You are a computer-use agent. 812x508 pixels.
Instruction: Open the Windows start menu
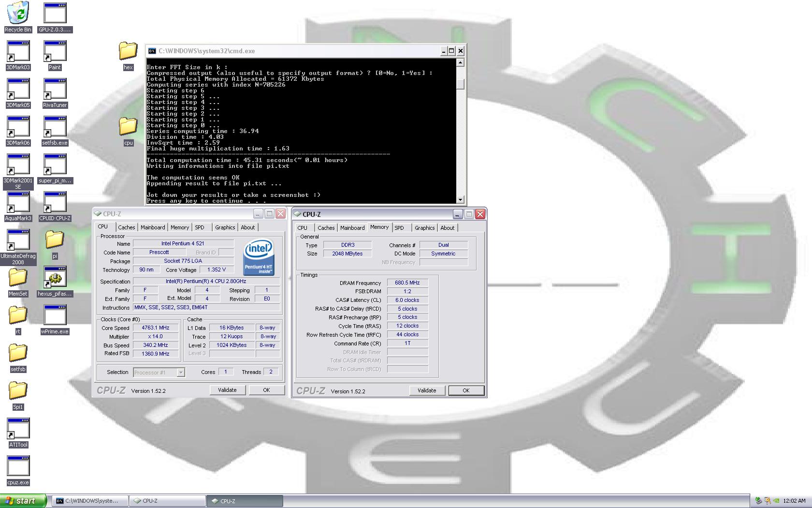point(23,501)
